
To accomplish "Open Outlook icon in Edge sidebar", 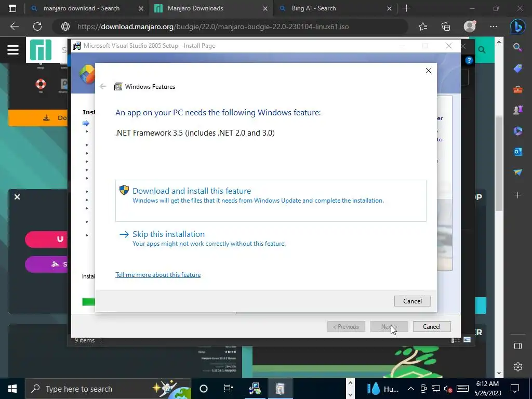I will pos(518,152).
